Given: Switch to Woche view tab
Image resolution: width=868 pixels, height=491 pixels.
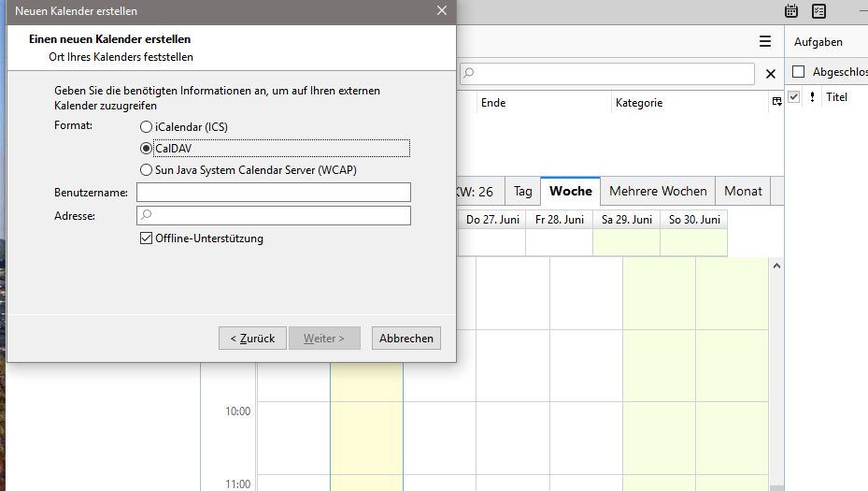Looking at the screenshot, I should pyautogui.click(x=571, y=191).
